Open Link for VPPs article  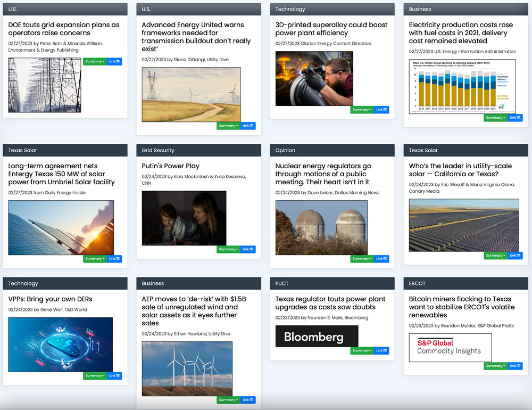coord(114,376)
